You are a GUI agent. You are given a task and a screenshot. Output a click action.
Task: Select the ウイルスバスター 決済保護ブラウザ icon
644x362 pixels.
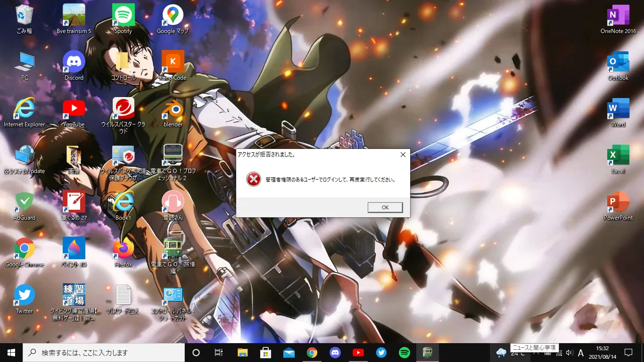point(124,163)
